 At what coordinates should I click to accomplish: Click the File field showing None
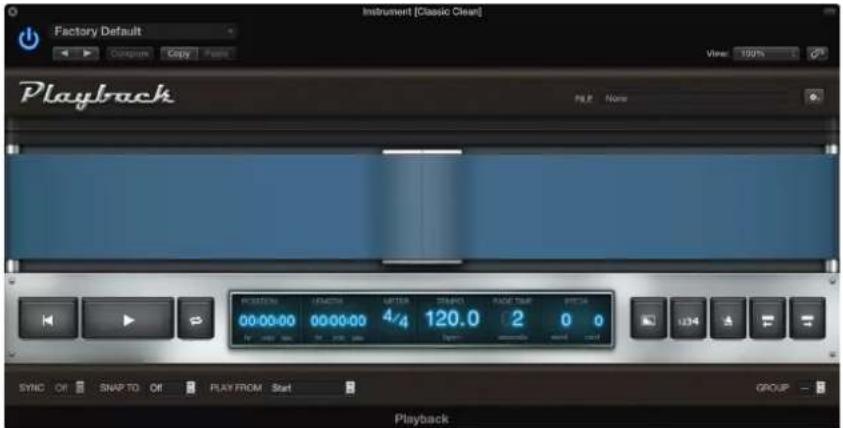[x=696, y=98]
